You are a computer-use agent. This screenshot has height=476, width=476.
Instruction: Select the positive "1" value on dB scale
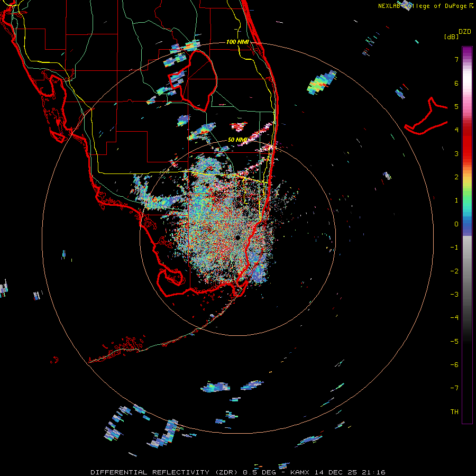pos(456,200)
